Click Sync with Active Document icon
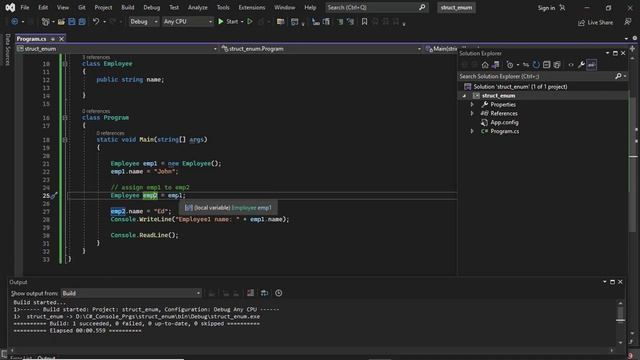Viewport: 640px width, 360px height. (526, 65)
